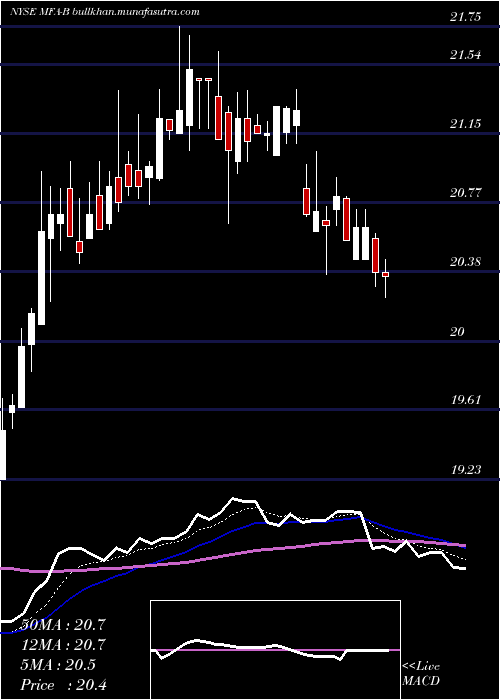The height and width of the screenshot is (700, 500).
Task: Click the 20.77 price axis label
Action: click(466, 193)
